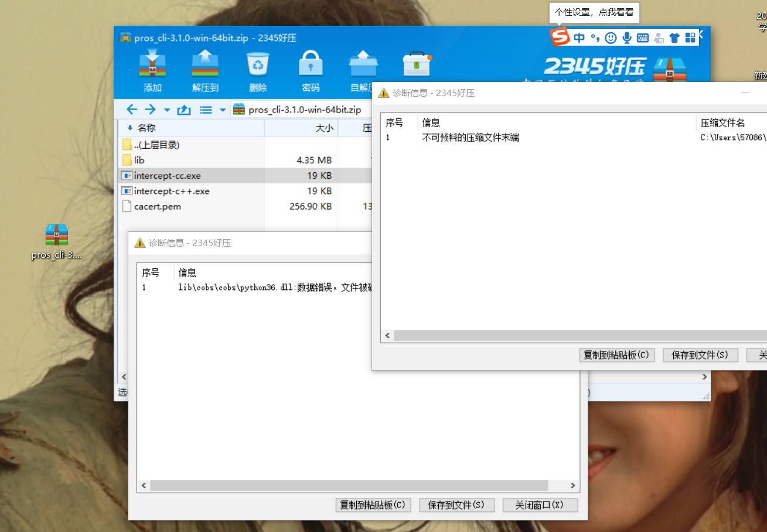
Task: Minimize the front 诊断信息 dialog
Action: point(745,93)
